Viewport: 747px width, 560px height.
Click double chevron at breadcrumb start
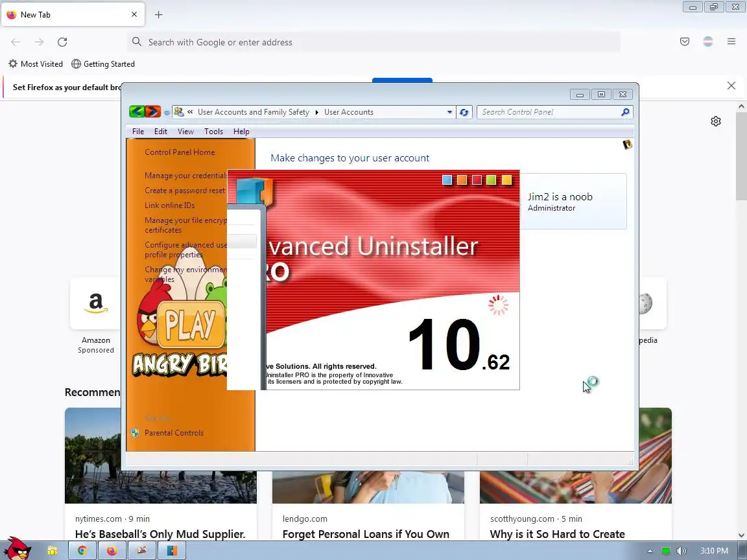[x=189, y=112]
